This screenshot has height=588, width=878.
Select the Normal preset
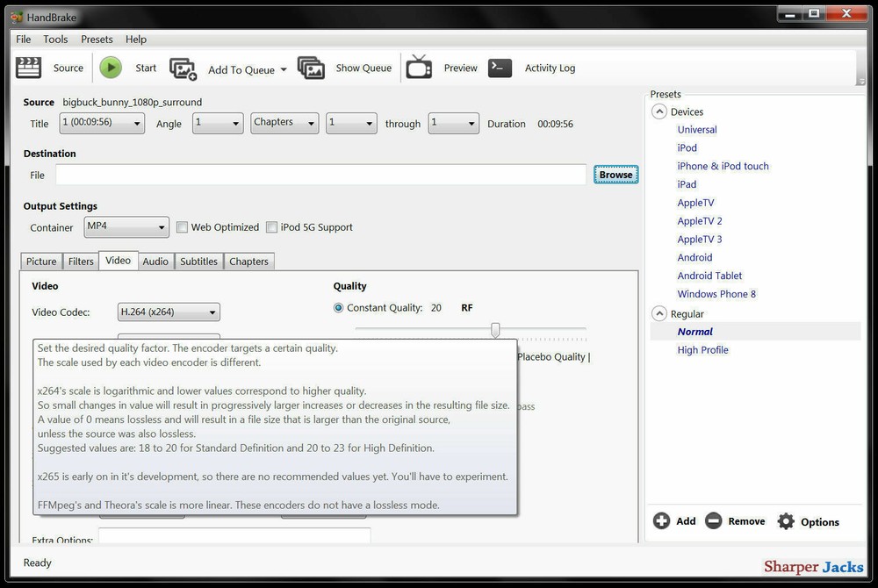point(694,331)
